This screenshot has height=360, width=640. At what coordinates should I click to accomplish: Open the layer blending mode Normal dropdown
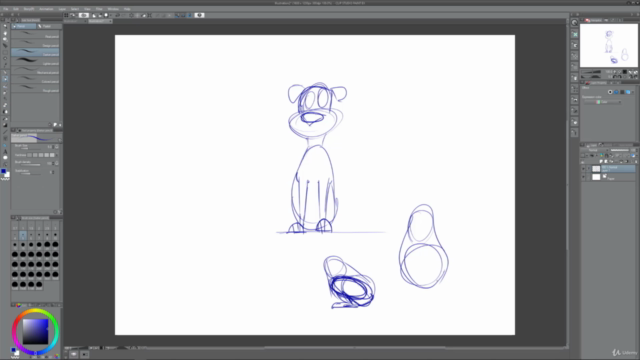(x=595, y=150)
